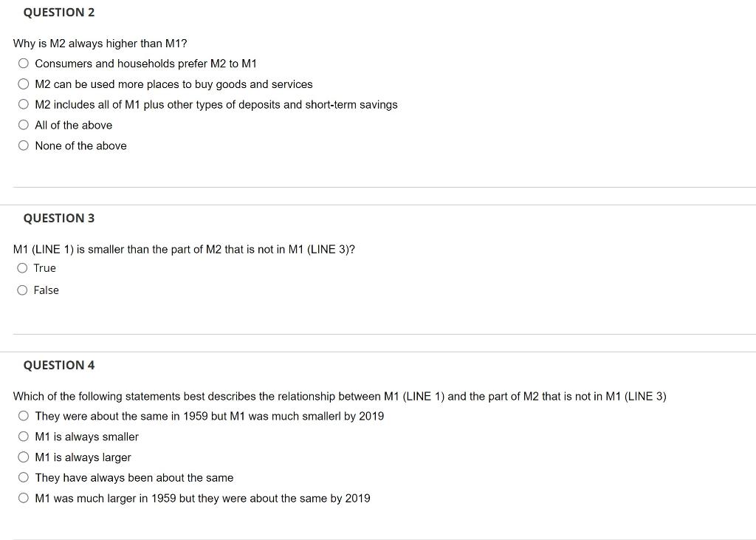Viewport: 756px width, 540px height.
Task: Select "M1 is always larger"
Action: pos(23,457)
